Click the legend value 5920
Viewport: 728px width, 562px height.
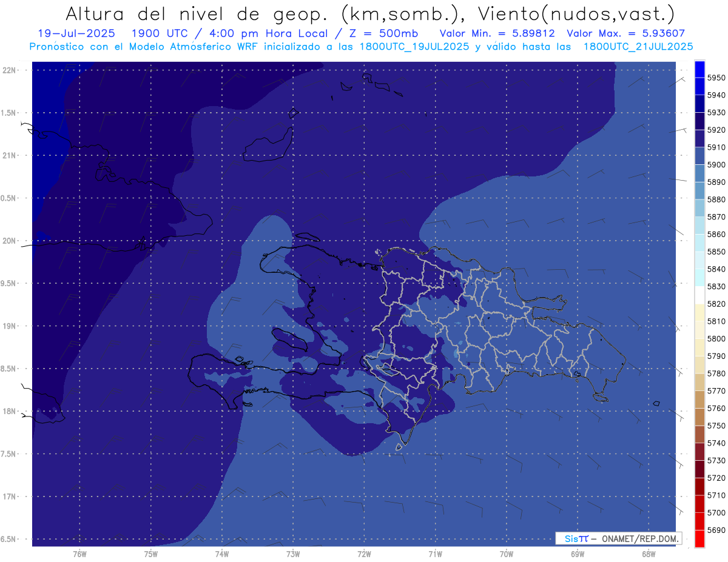pyautogui.click(x=716, y=130)
